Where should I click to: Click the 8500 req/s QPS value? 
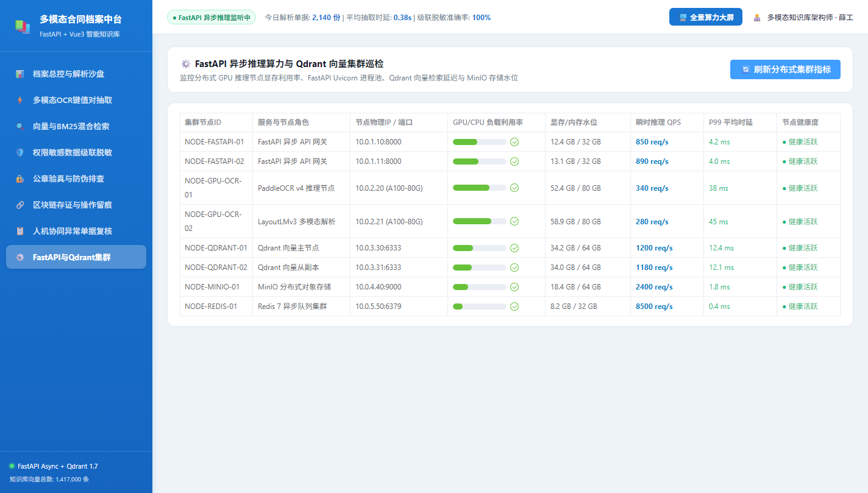[x=654, y=307]
